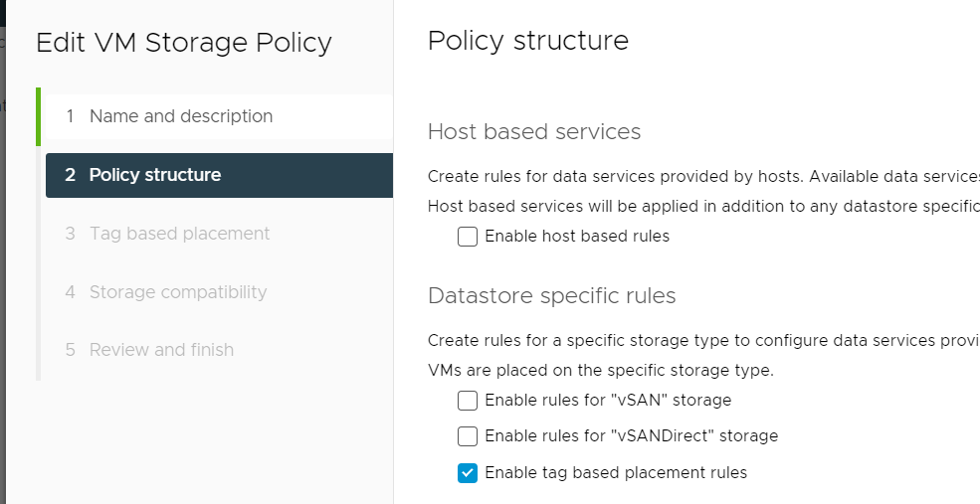Select the Policy structure step

click(x=155, y=175)
